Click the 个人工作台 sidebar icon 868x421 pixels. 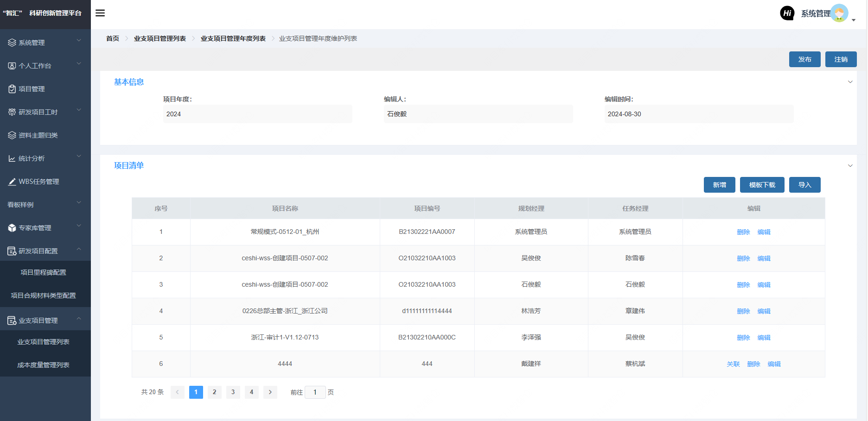pos(12,66)
